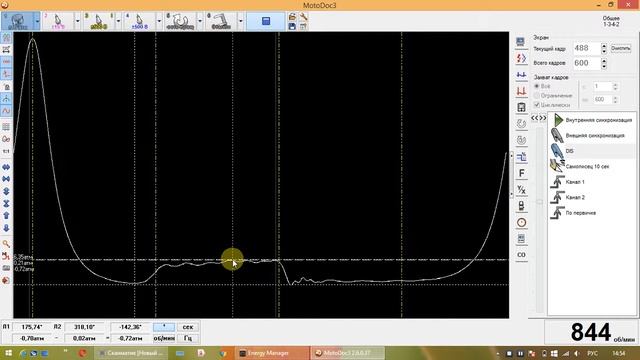
Task: Select the clamp sensor channel button
Action: click(x=221, y=21)
